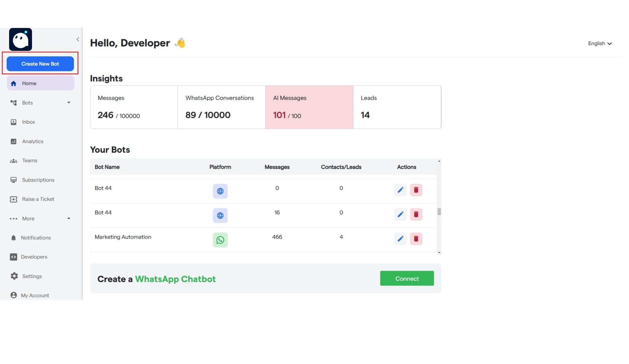Switch to the Home menu item
This screenshot has width=629, height=364.
29,83
